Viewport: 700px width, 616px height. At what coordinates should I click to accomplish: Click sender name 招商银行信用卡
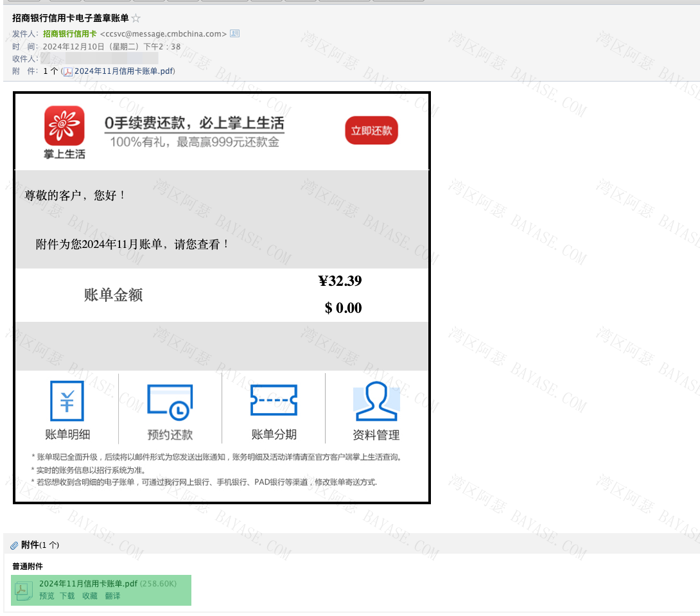point(69,34)
